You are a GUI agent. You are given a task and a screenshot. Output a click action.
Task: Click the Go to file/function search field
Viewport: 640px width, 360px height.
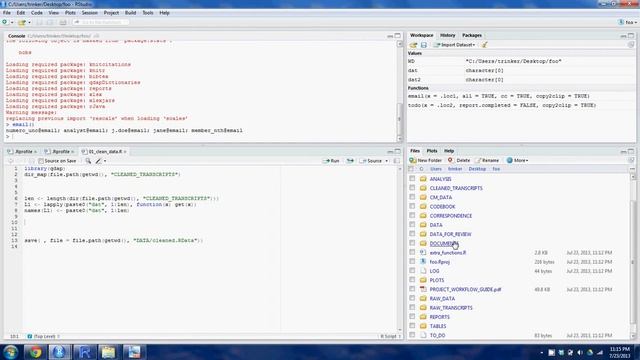[x=101, y=22]
